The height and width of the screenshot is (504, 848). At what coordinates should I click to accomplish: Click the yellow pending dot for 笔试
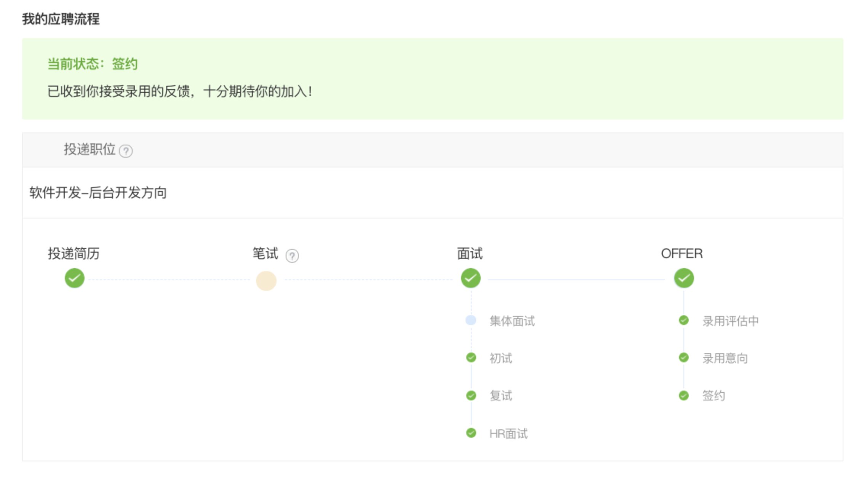[266, 280]
